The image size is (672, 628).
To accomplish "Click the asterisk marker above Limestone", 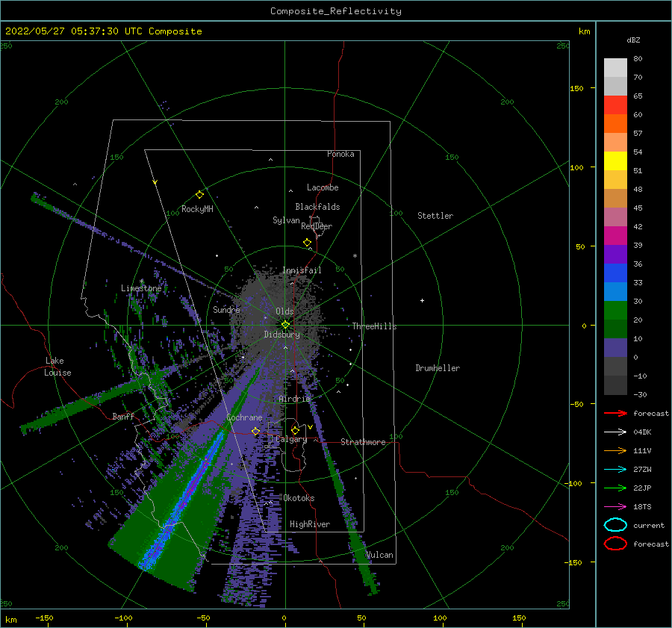I will pos(141,282).
